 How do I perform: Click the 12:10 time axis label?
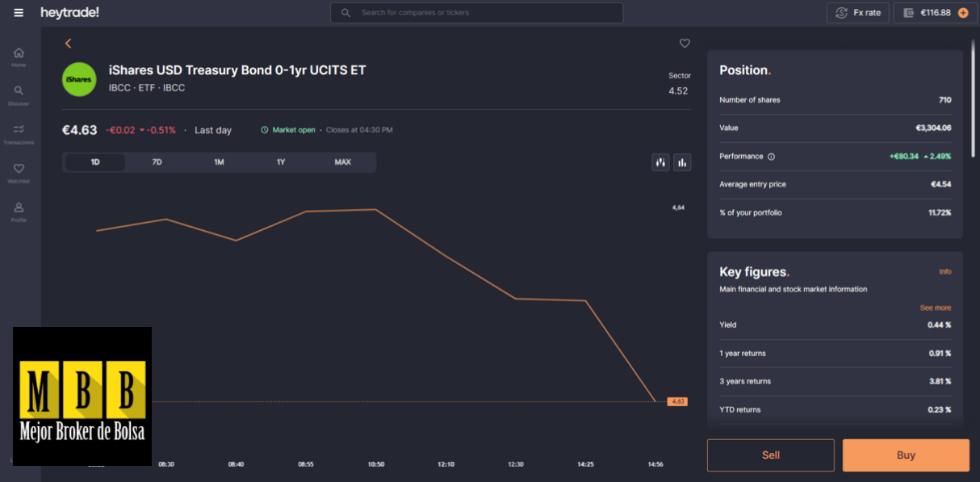[446, 464]
